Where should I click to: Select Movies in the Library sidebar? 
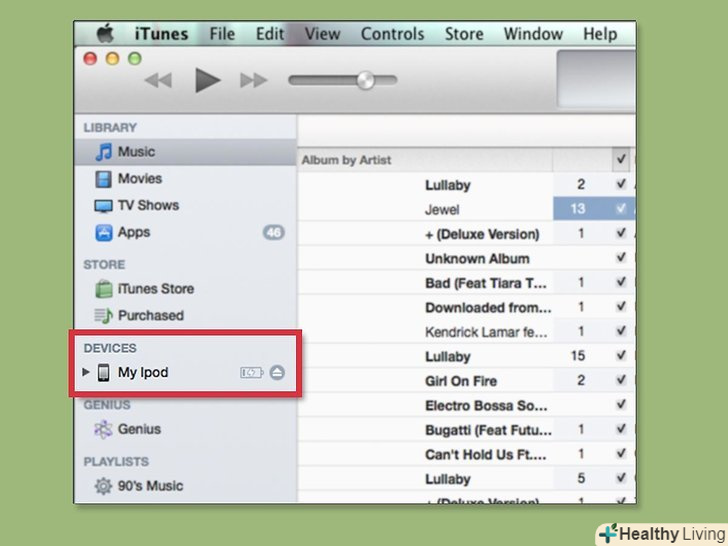186,179
